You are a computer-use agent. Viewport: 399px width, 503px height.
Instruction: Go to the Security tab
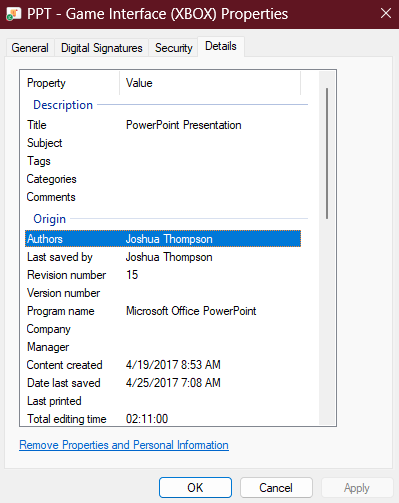(x=173, y=48)
